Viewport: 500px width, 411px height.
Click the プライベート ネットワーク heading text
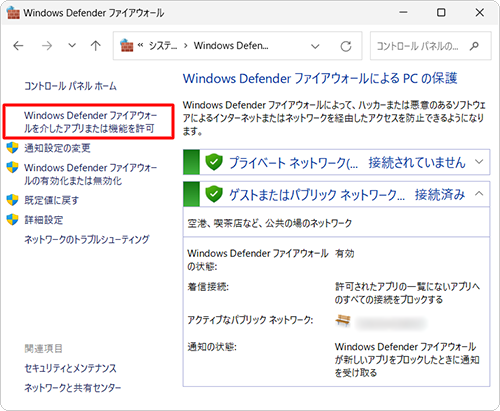click(x=294, y=163)
